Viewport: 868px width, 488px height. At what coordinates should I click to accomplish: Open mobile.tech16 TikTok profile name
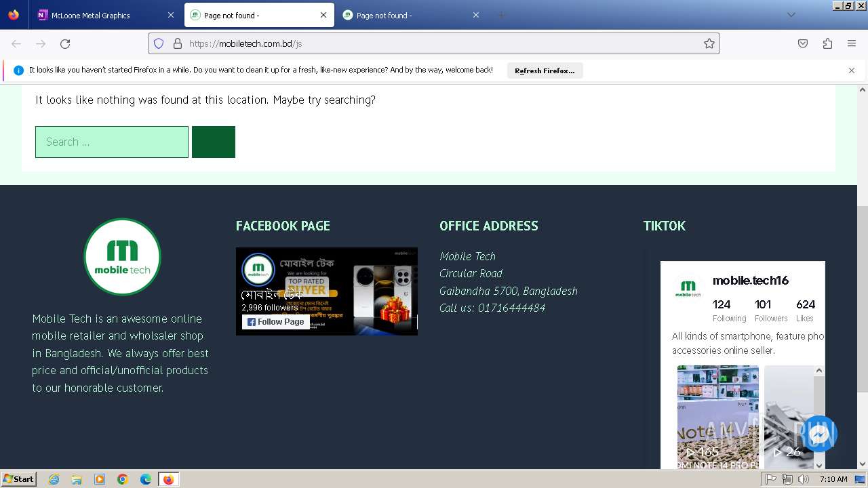[x=751, y=281]
